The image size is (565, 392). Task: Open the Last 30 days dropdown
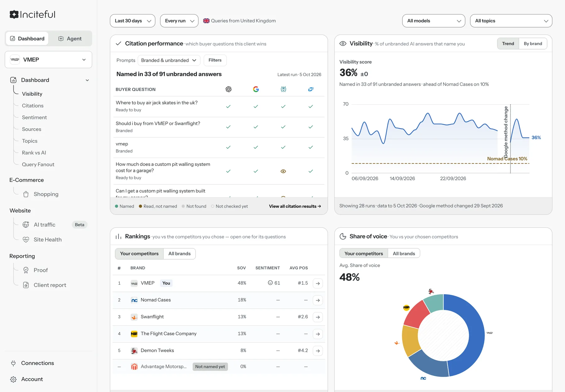point(132,21)
